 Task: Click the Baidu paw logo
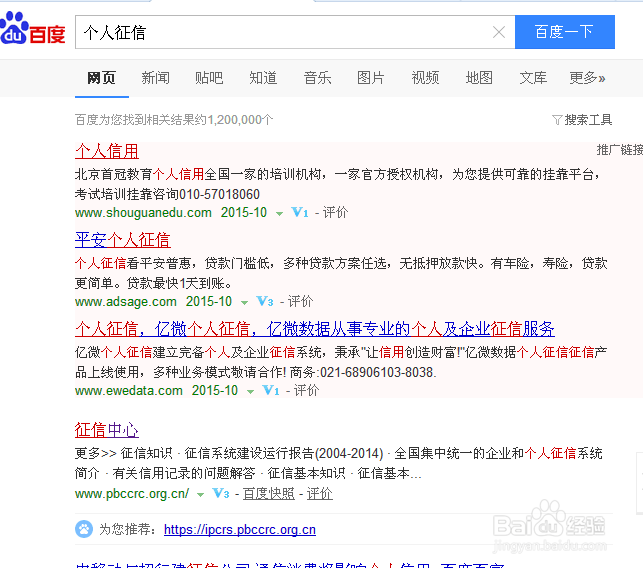[x=32, y=28]
